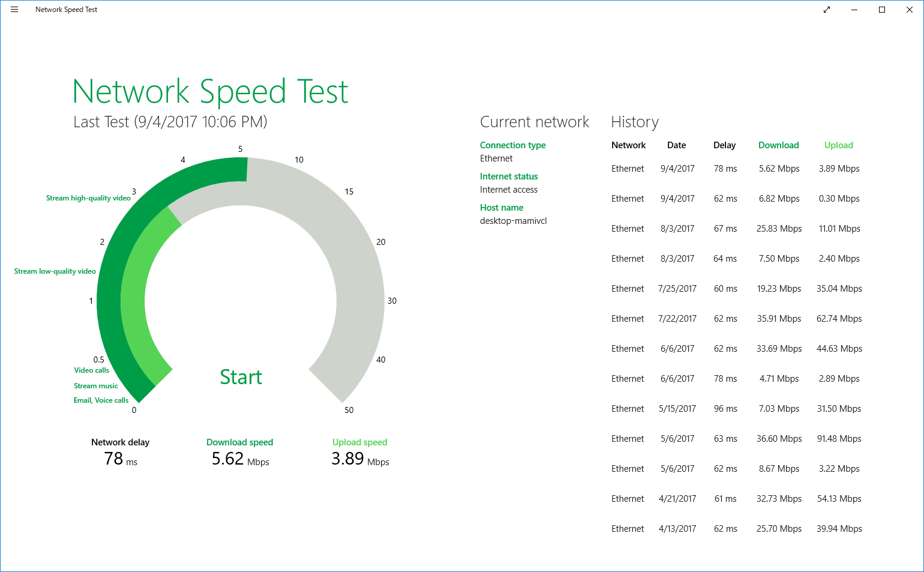Viewport: 924px width, 572px height.
Task: Click the Delay column header
Action: (725, 145)
